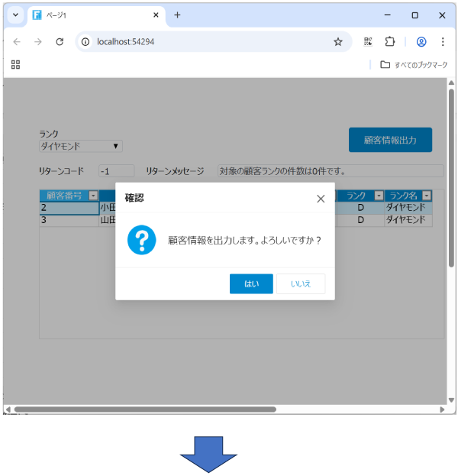Open the tab search chevron button
The height and width of the screenshot is (476, 458).
[x=15, y=15]
